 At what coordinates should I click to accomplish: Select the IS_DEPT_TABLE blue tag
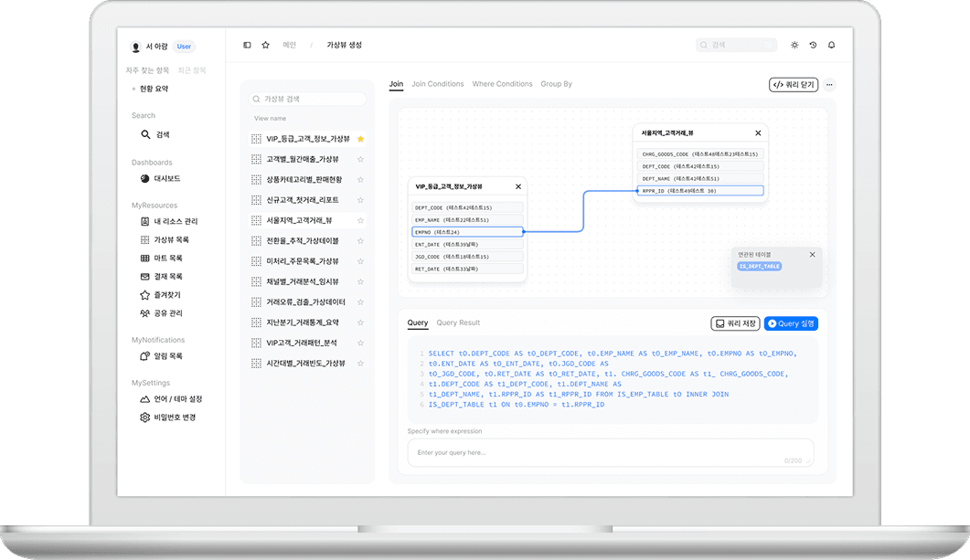[x=759, y=267]
